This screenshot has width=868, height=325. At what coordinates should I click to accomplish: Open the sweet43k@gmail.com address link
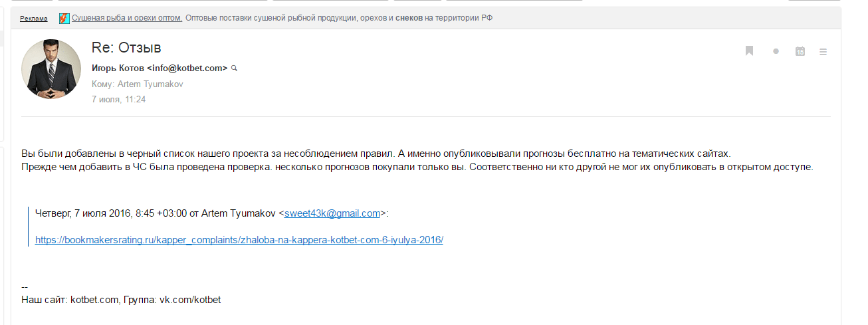332,213
